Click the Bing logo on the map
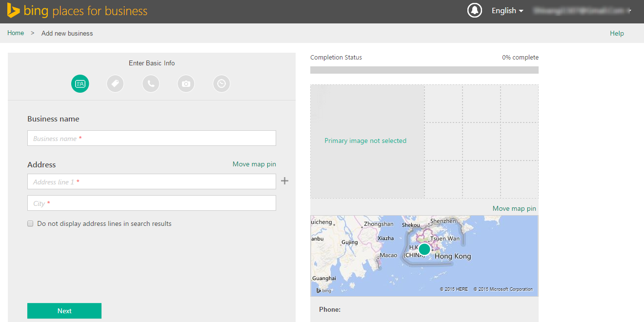 [323, 290]
